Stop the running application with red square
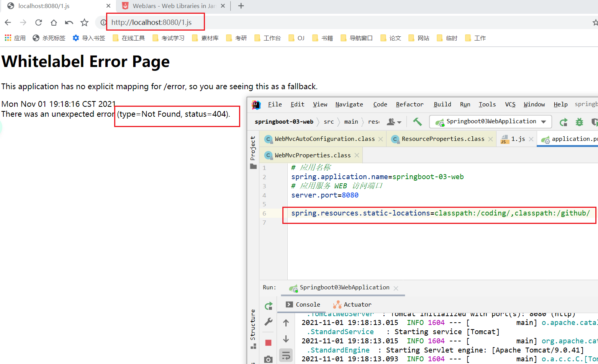 268,343
